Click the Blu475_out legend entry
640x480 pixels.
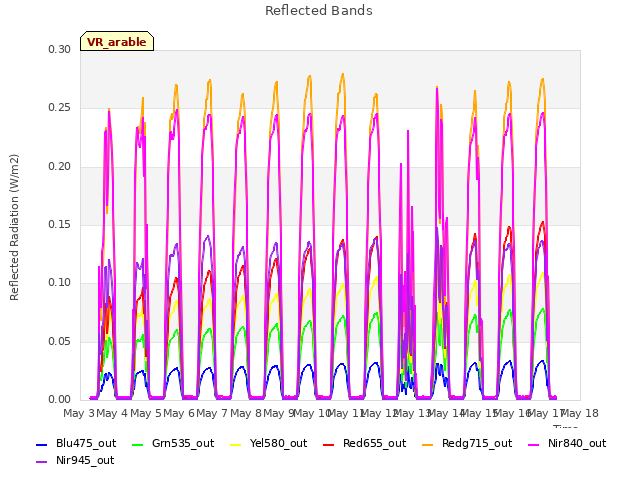tap(76, 444)
